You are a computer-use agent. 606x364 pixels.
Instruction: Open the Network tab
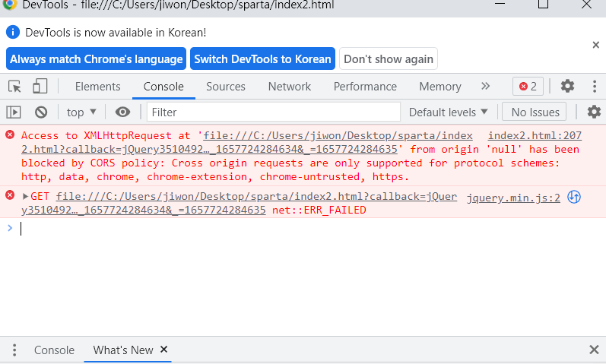tap(290, 87)
